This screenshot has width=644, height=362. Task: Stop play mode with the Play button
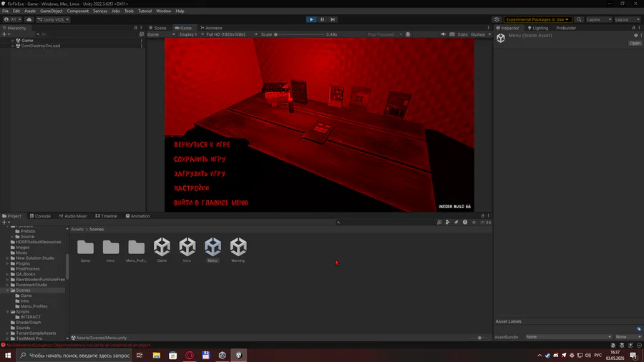point(311,19)
